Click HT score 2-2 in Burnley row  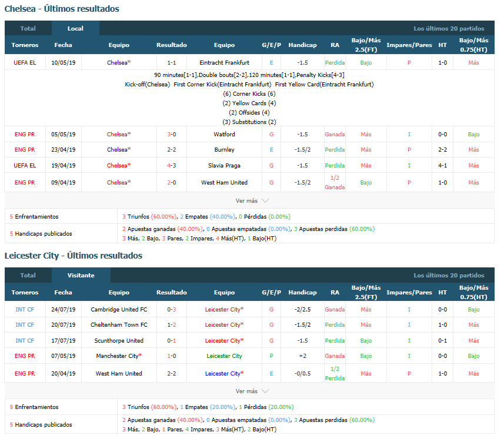tap(442, 150)
